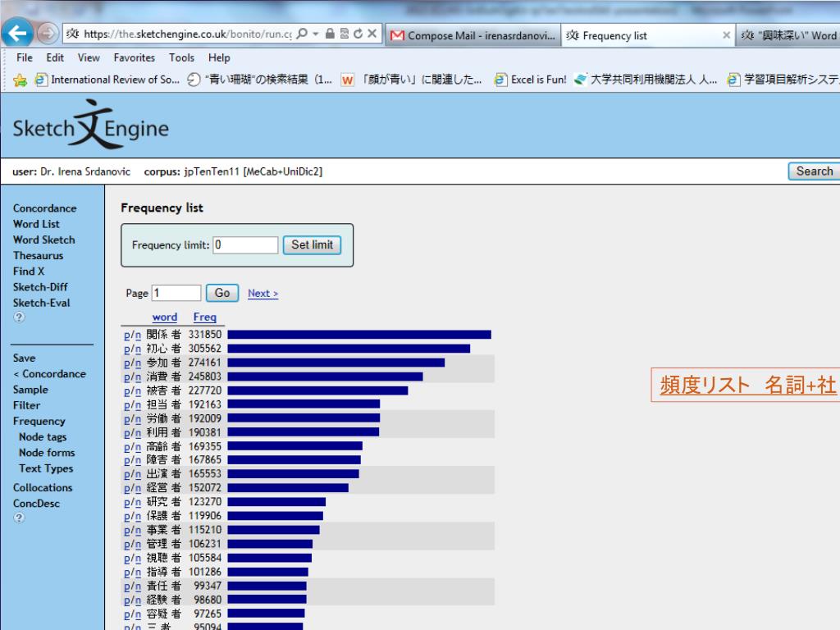
Task: Open the Favorites menu
Action: (x=134, y=57)
